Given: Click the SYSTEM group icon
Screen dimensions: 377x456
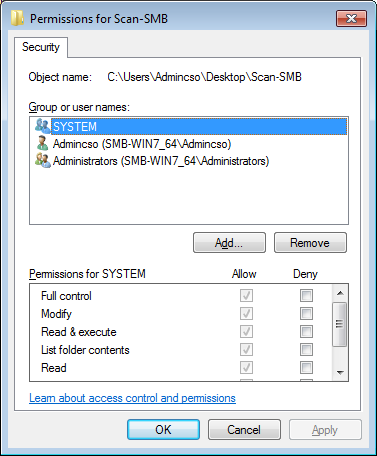Looking at the screenshot, I should pyautogui.click(x=43, y=126).
